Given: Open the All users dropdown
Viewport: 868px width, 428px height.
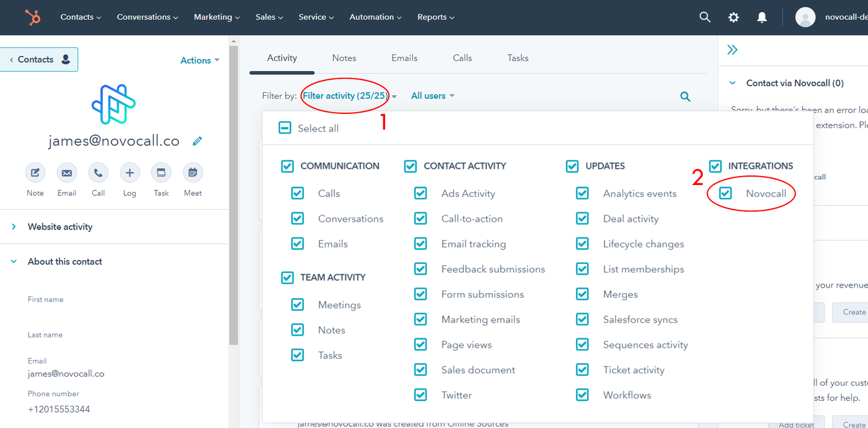Looking at the screenshot, I should (x=432, y=96).
